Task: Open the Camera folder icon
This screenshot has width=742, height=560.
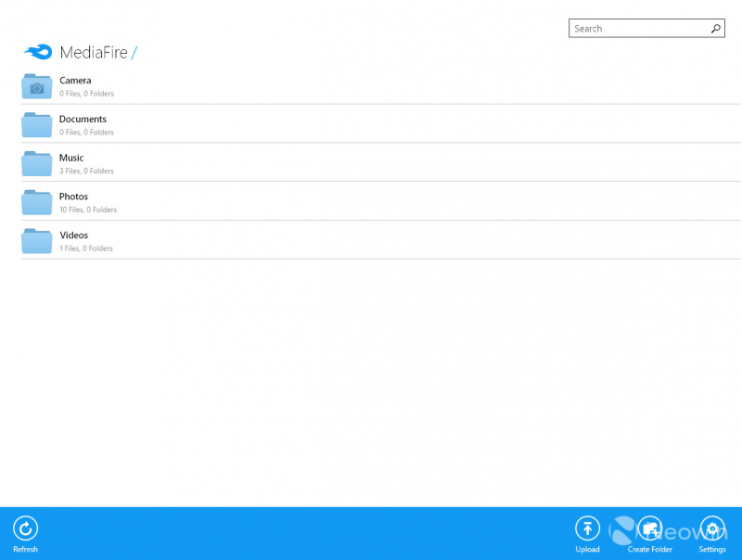Action: pyautogui.click(x=37, y=86)
